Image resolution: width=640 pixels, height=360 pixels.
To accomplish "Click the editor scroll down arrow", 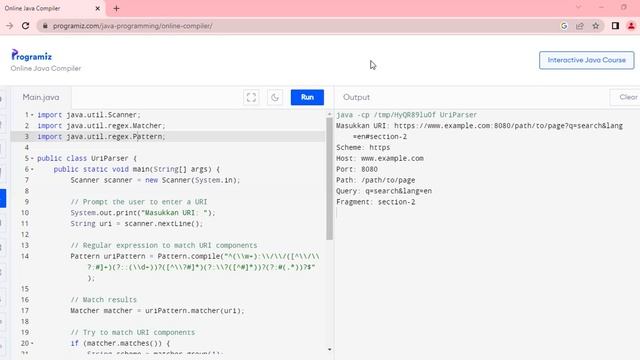I will click(x=329, y=349).
